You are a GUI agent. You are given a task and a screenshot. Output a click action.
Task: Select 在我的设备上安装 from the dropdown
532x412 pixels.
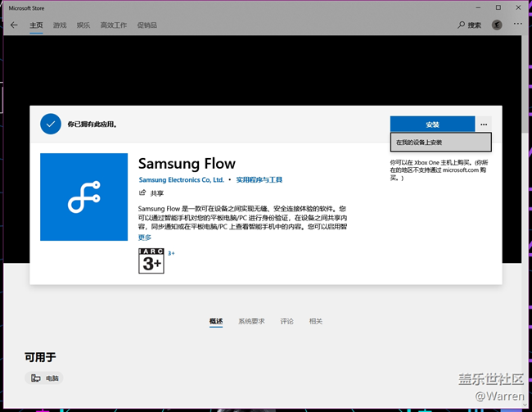440,143
